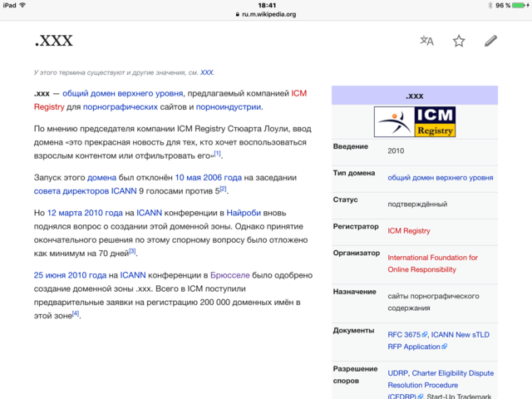The height and width of the screenshot is (399, 532).
Task: Open the '12 марта' date link
Action: pos(65,213)
